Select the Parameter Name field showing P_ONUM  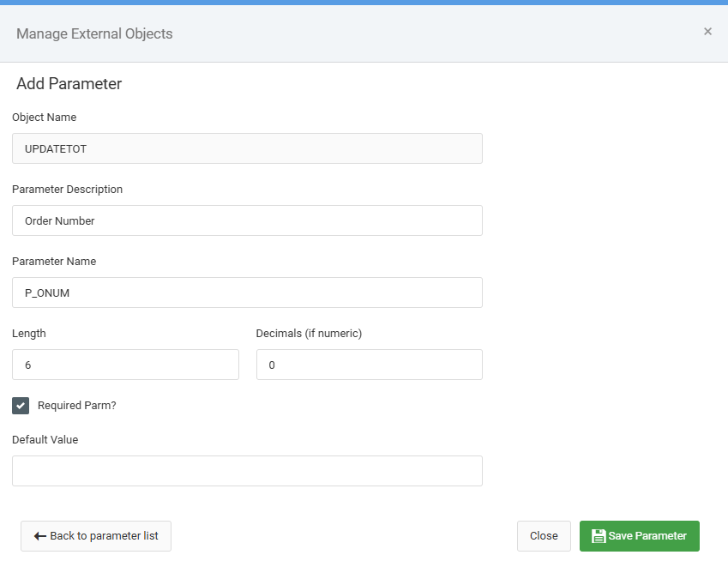pos(247,293)
